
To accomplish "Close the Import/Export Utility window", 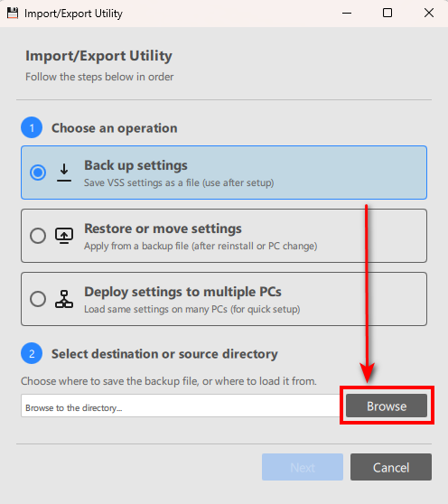I will (429, 14).
